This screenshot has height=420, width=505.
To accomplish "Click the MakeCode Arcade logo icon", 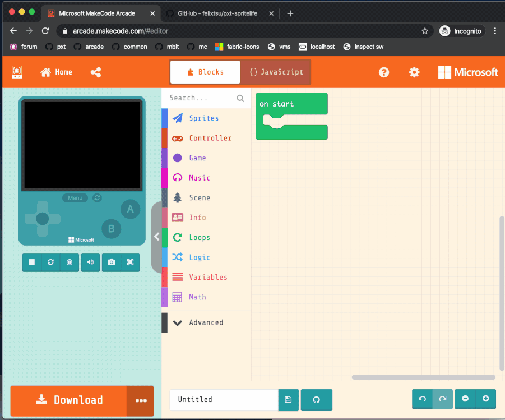I will pyautogui.click(x=17, y=72).
